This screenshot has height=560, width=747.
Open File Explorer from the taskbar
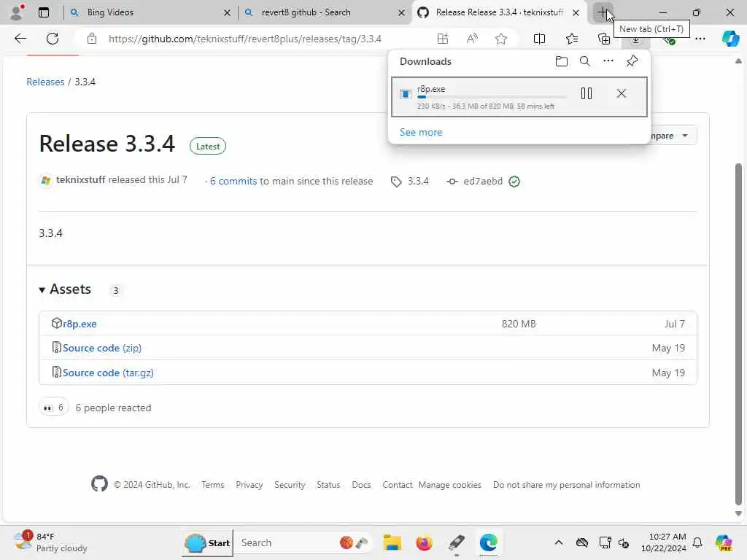coord(392,542)
